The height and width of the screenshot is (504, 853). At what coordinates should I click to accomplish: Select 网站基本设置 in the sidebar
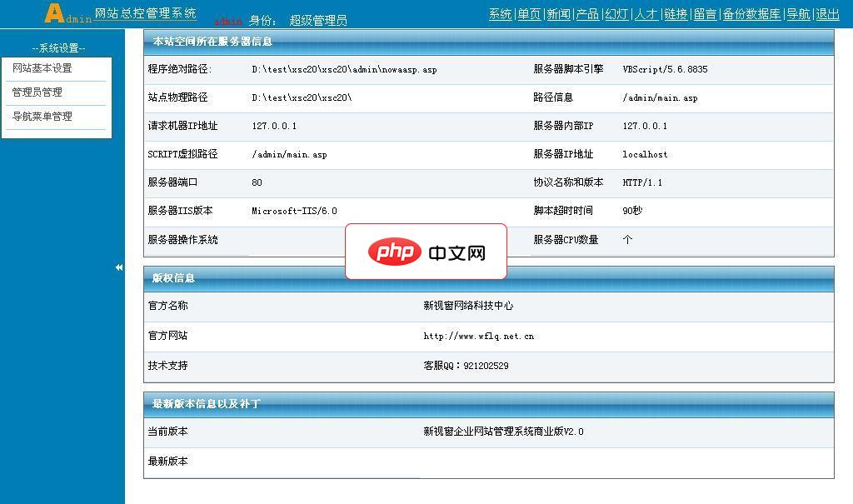[x=44, y=68]
